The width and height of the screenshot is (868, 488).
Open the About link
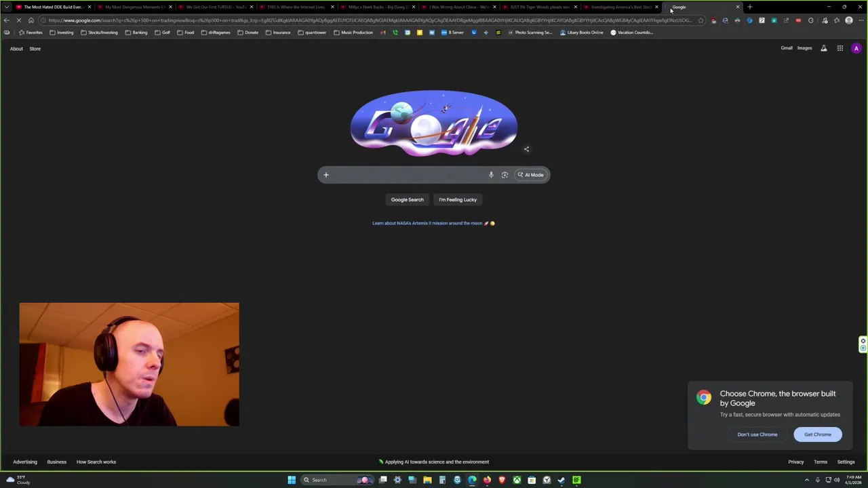(x=16, y=49)
